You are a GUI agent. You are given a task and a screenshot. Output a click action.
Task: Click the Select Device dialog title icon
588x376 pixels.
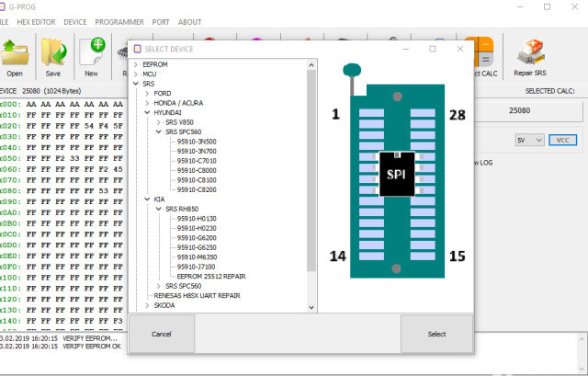(x=137, y=49)
